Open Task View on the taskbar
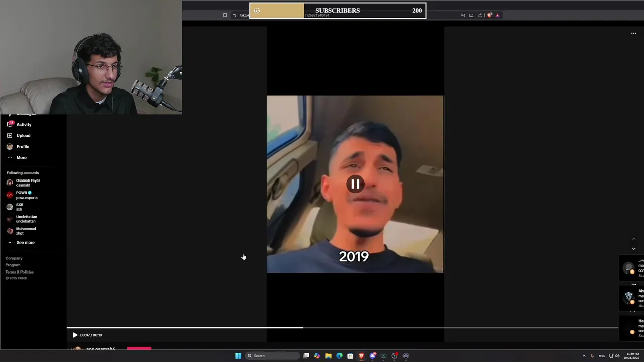 pos(306,356)
